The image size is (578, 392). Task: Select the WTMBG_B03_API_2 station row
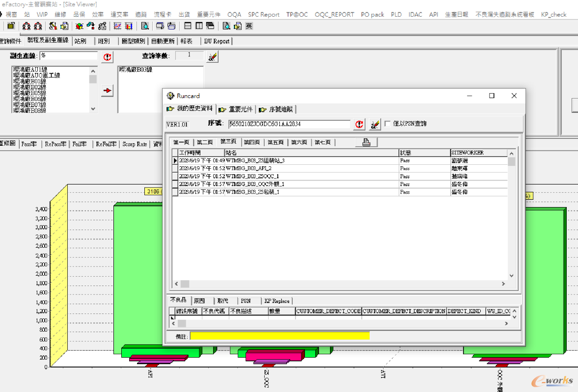coord(339,168)
